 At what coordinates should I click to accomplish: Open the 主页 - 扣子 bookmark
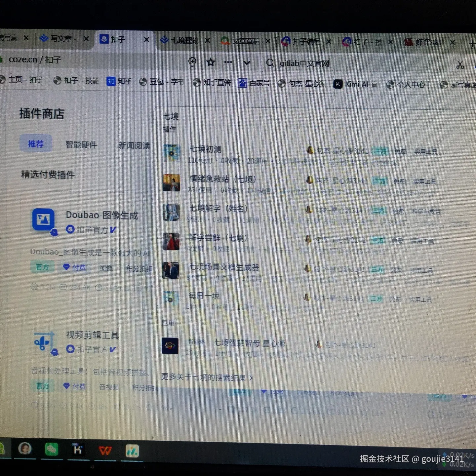click(x=22, y=80)
